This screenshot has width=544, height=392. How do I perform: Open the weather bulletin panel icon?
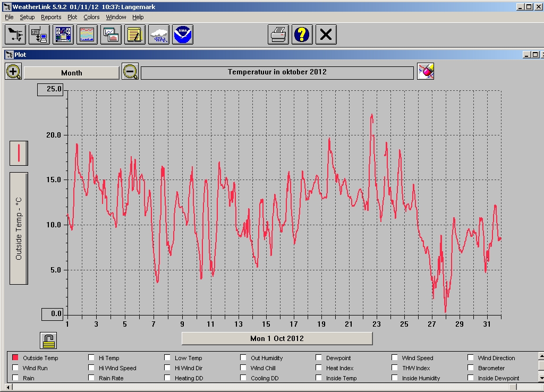pos(63,35)
